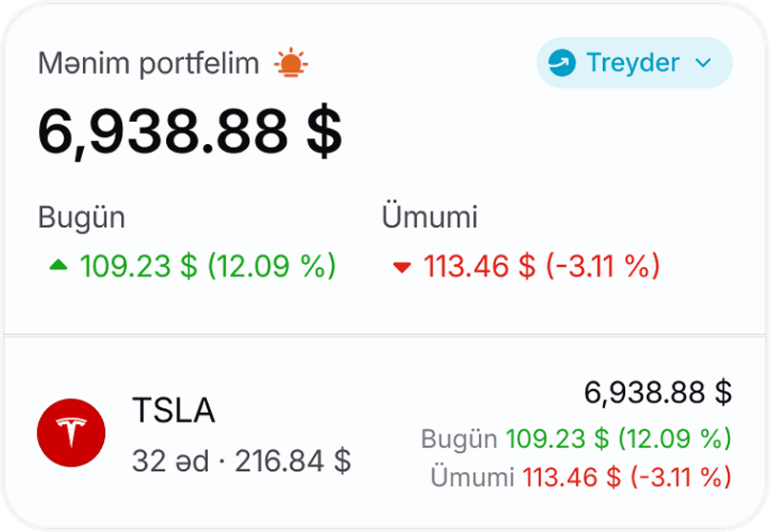
Task: Click the 32 əd · 216.84 $ holding detail
Action: tap(241, 461)
